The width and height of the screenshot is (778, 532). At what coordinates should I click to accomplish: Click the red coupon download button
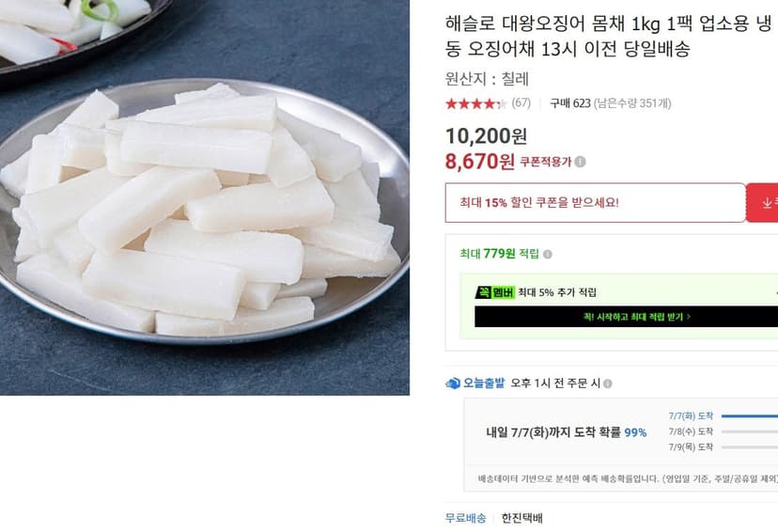(762, 202)
